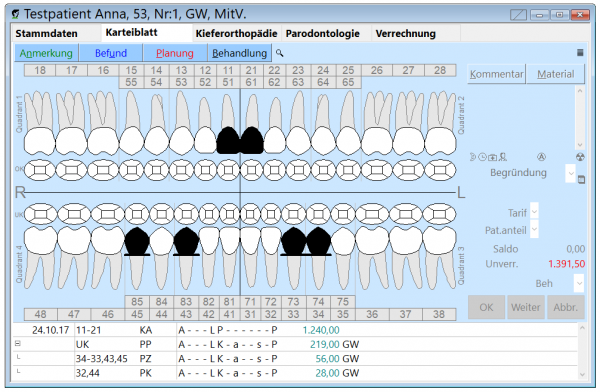This screenshot has width=600, height=392.
Task: Click the clock icon above Begründung
Action: 483,157
